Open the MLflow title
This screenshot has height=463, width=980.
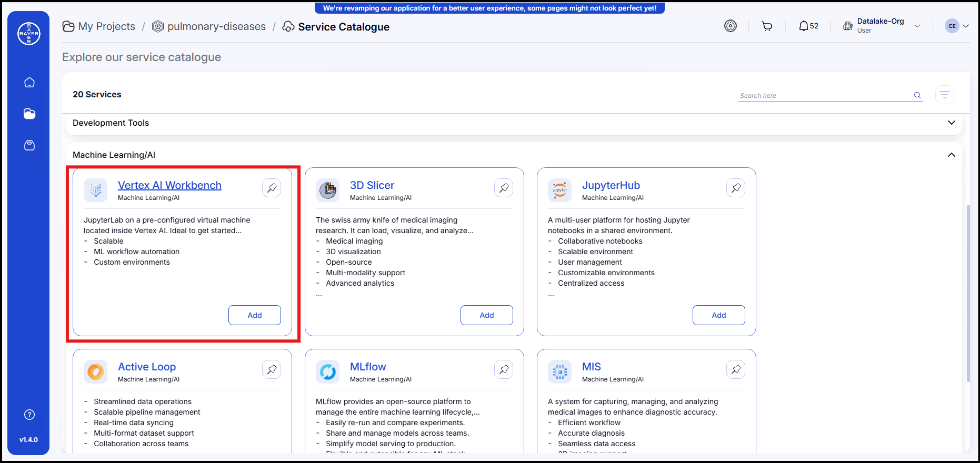[368, 367]
